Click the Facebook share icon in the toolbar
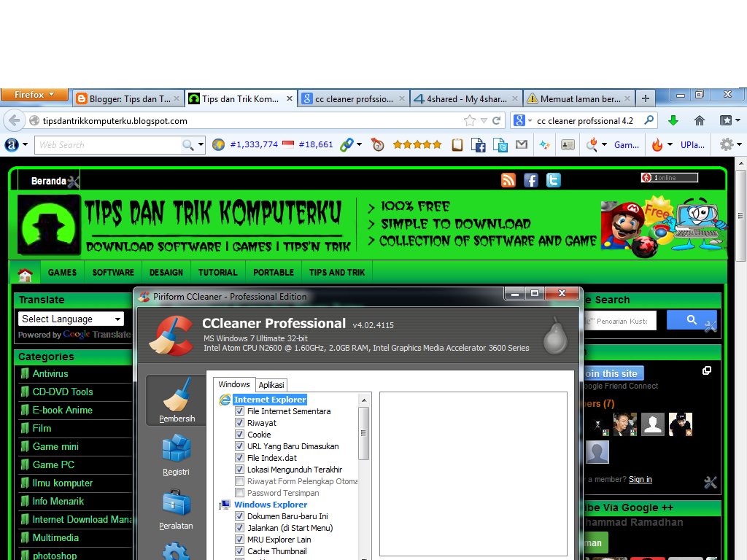The width and height of the screenshot is (747, 560). click(x=478, y=145)
